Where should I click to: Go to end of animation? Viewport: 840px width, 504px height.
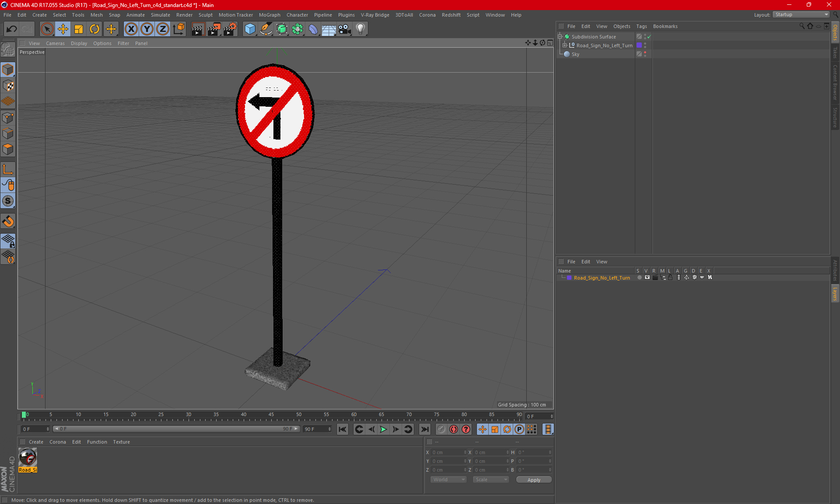click(424, 429)
